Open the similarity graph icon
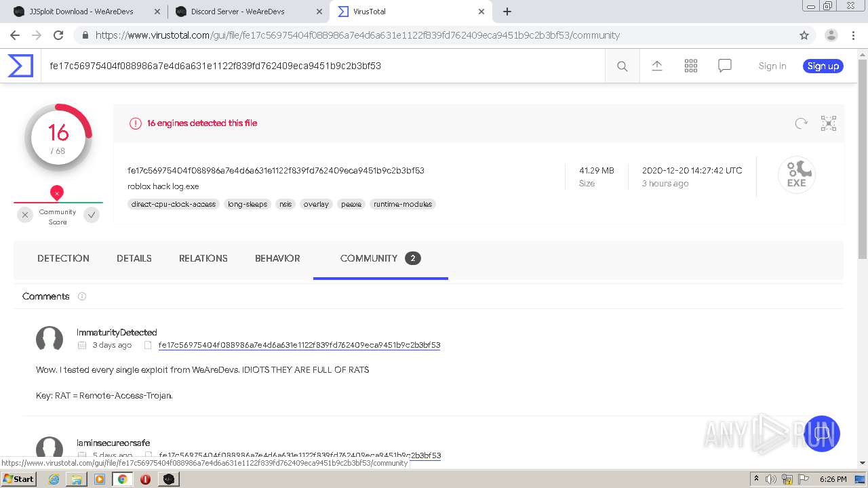 (x=829, y=123)
